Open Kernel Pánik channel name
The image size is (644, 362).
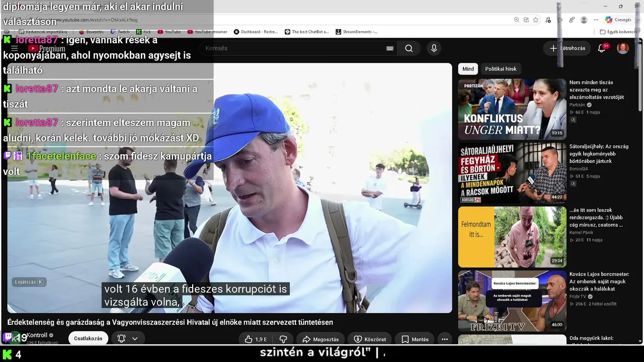[x=581, y=233]
